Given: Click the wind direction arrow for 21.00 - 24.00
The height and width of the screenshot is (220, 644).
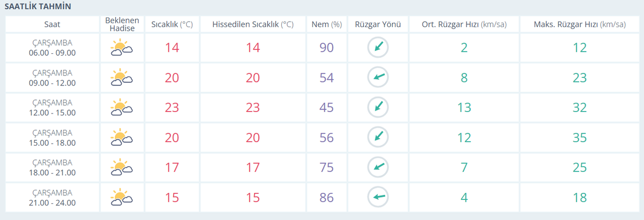Looking at the screenshot, I should coord(377,197).
